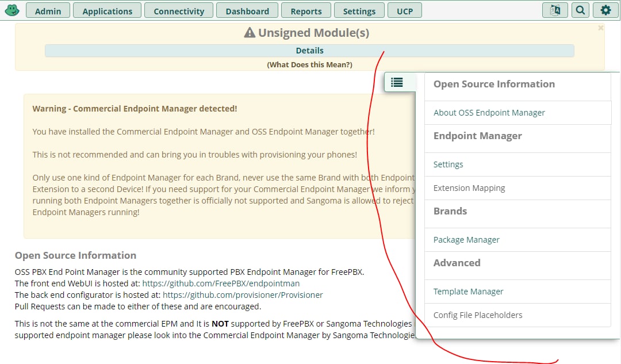The width and height of the screenshot is (621, 364).
Task: Open the Settings menu in top bar
Action: pos(359,11)
